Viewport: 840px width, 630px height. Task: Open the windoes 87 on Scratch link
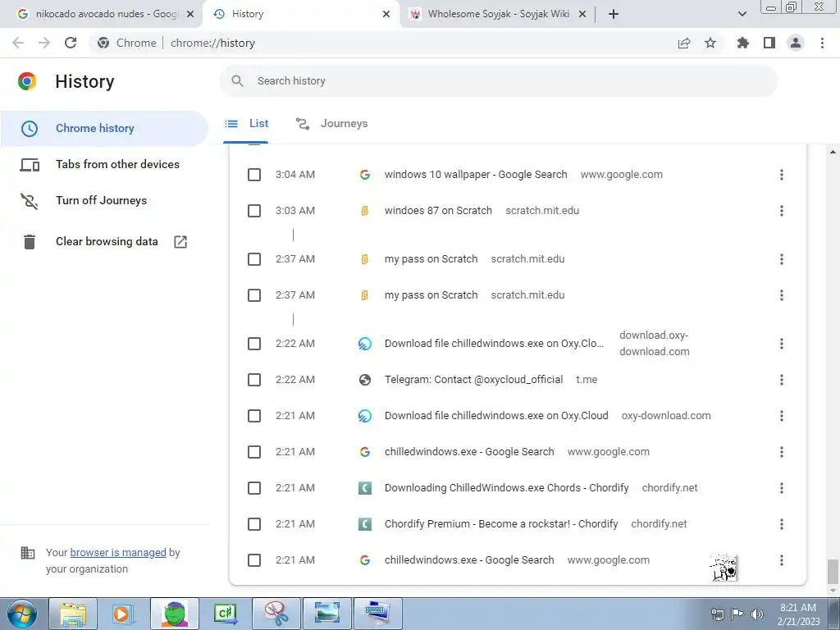pos(438,211)
